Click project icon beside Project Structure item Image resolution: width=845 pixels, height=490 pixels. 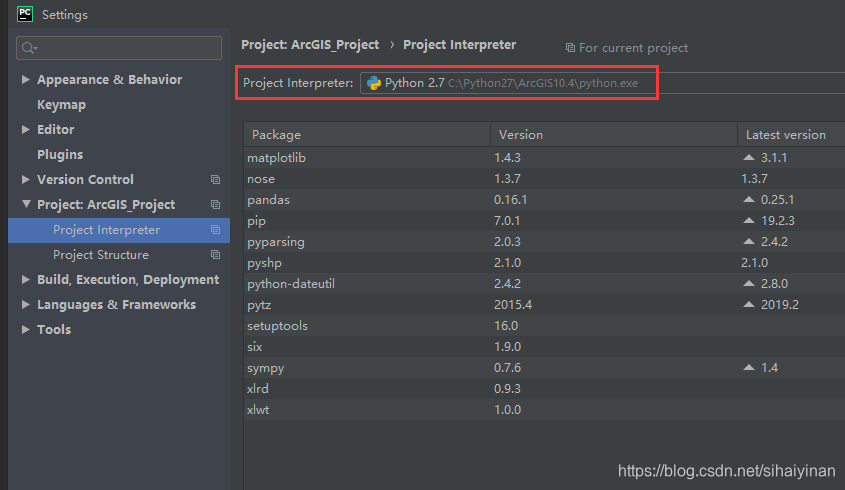pos(215,254)
